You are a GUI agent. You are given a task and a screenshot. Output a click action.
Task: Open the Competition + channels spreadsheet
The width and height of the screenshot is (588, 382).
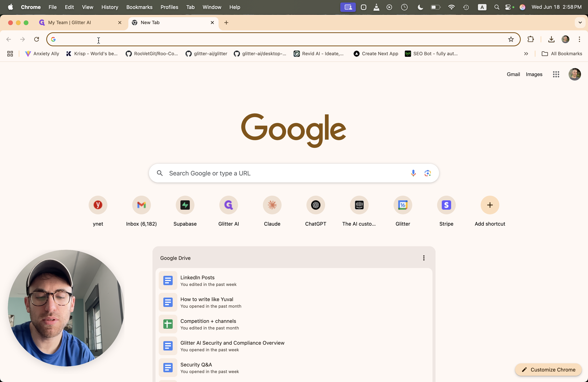click(x=294, y=324)
